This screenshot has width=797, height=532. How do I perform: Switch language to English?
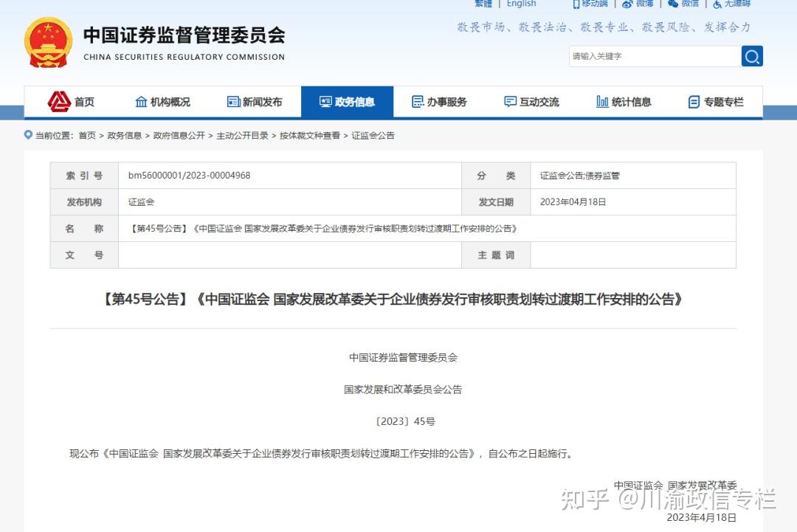[521, 4]
